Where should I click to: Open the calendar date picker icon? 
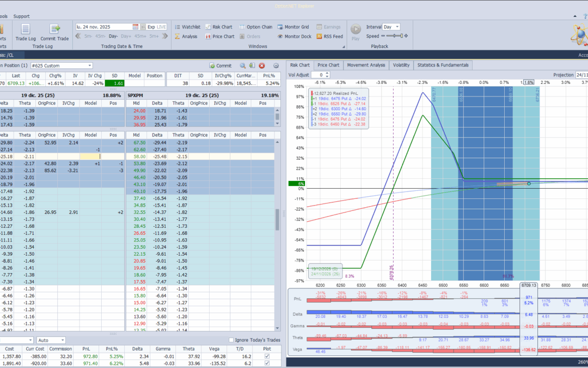click(x=136, y=27)
